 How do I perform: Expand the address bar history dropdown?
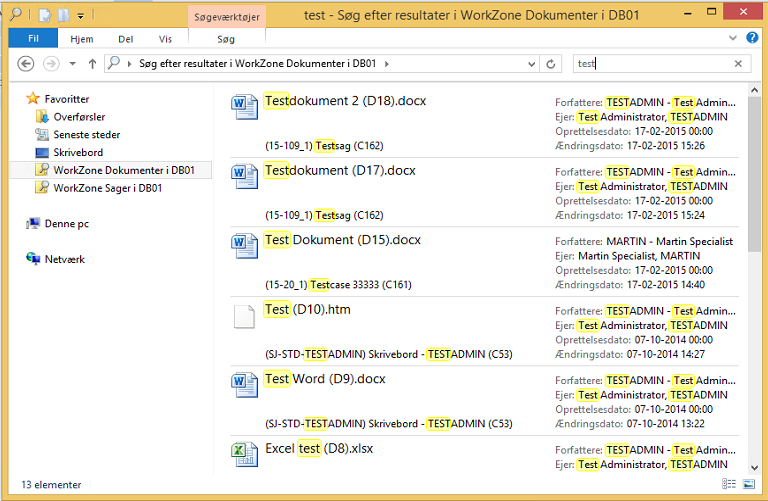[531, 64]
